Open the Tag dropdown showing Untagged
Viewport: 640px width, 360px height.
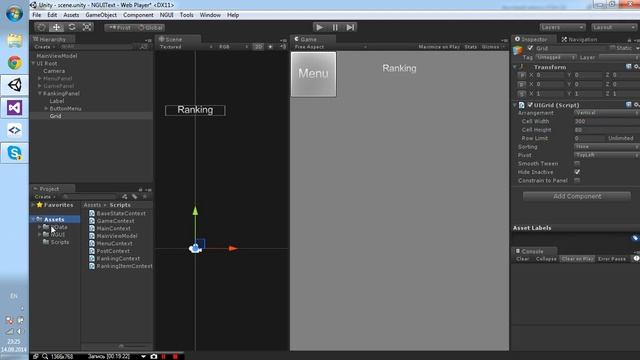[556, 58]
